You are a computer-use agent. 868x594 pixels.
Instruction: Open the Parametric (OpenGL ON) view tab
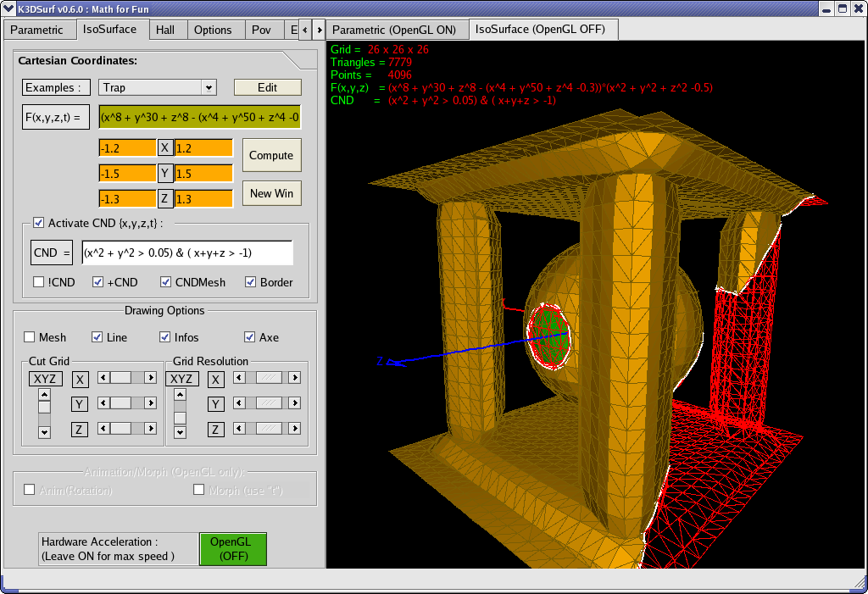click(394, 30)
